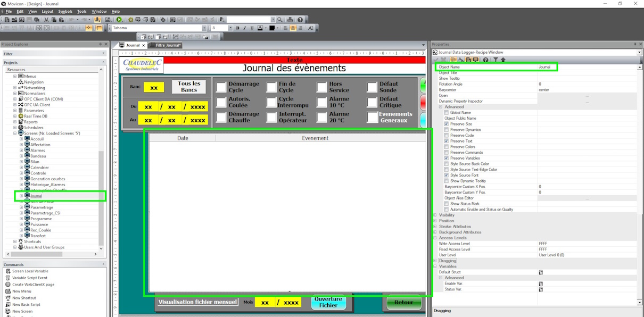Click the Create WebClientX page command
This screenshot has width=644, height=317.
point(33,285)
